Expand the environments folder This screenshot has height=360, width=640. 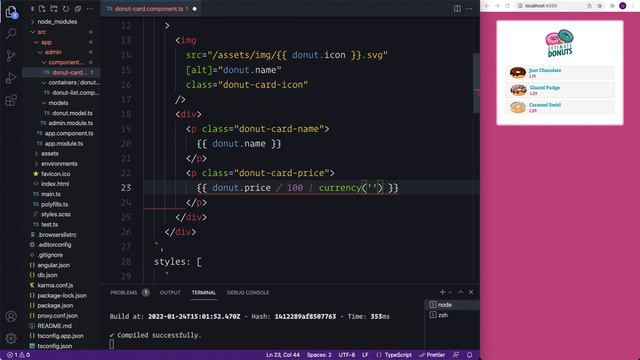coord(61,164)
